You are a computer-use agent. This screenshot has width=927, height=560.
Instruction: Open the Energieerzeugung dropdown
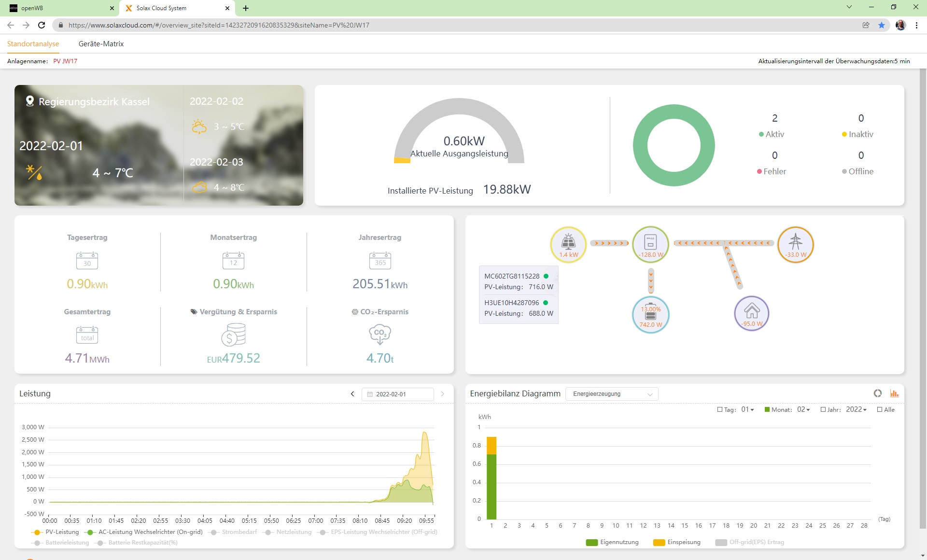pos(612,394)
